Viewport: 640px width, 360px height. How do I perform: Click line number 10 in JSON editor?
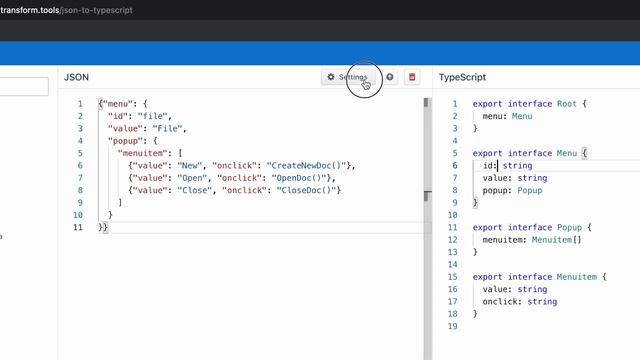(x=78, y=215)
